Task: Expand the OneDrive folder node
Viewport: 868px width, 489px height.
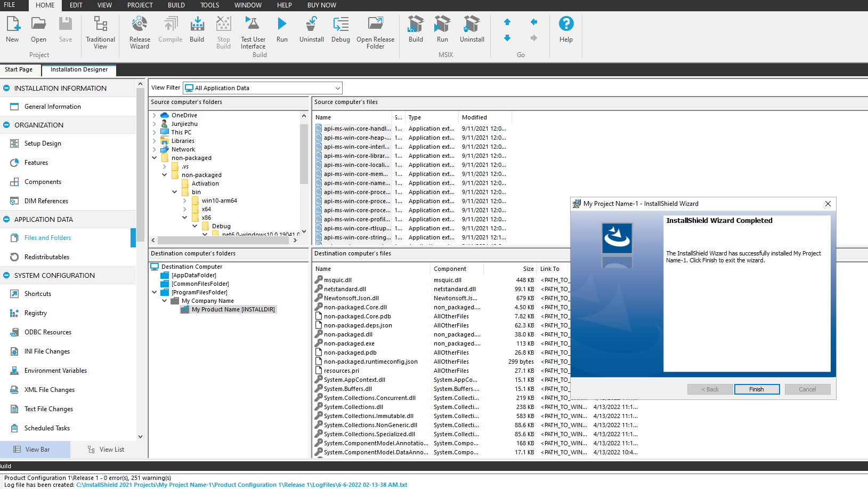Action: pos(155,115)
